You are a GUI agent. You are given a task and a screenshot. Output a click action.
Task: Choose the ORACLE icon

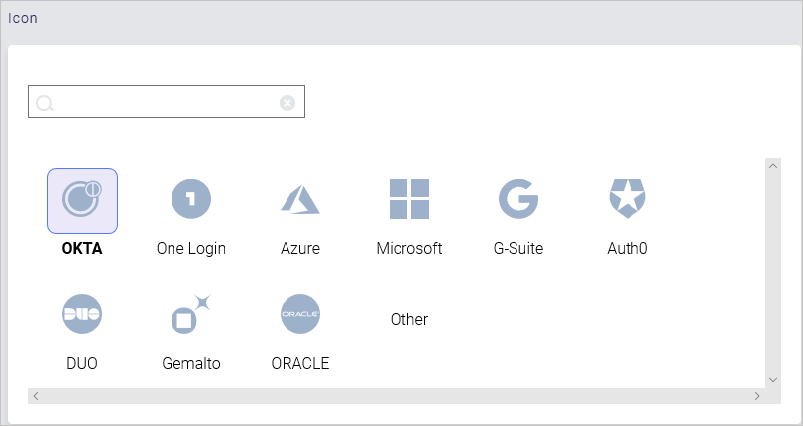pos(300,314)
